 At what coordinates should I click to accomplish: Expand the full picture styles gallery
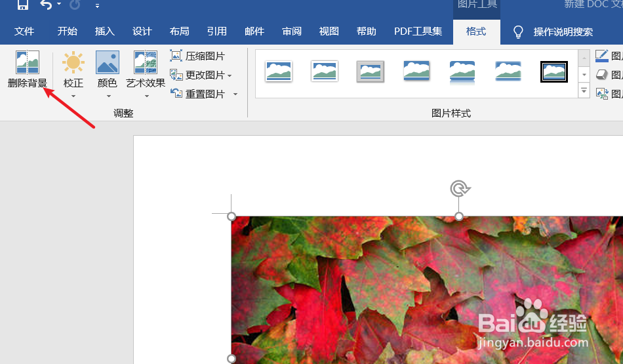(584, 91)
